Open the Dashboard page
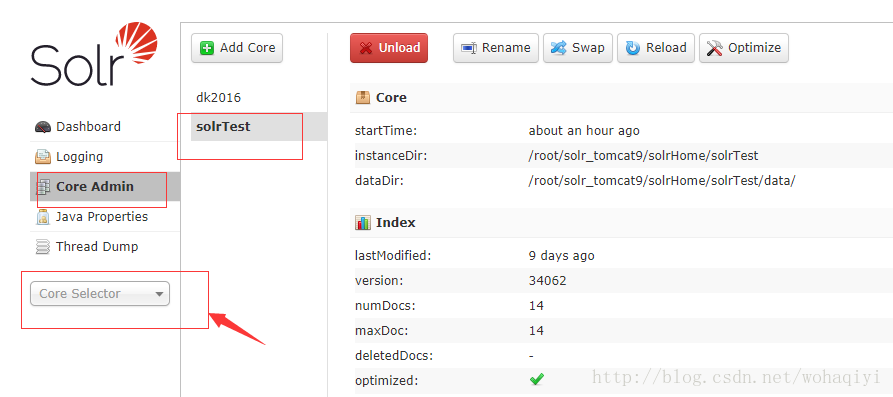Viewport: 893px width, 397px height. (x=105, y=126)
